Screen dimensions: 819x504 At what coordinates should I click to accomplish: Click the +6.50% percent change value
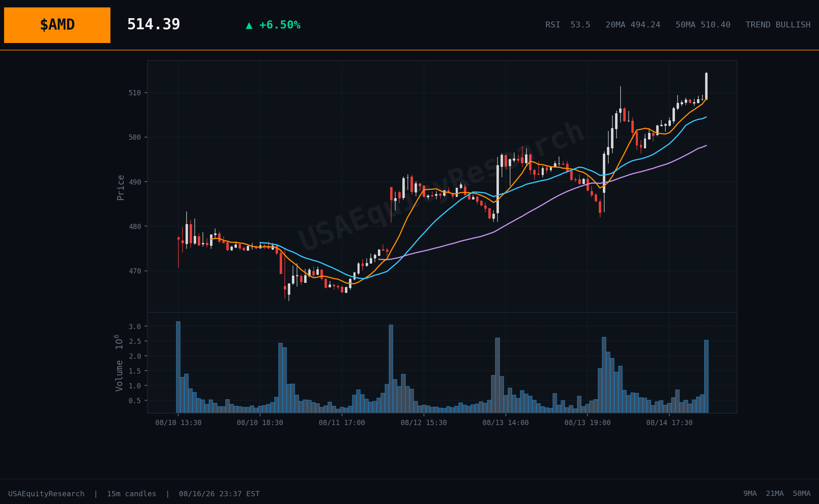click(x=280, y=25)
